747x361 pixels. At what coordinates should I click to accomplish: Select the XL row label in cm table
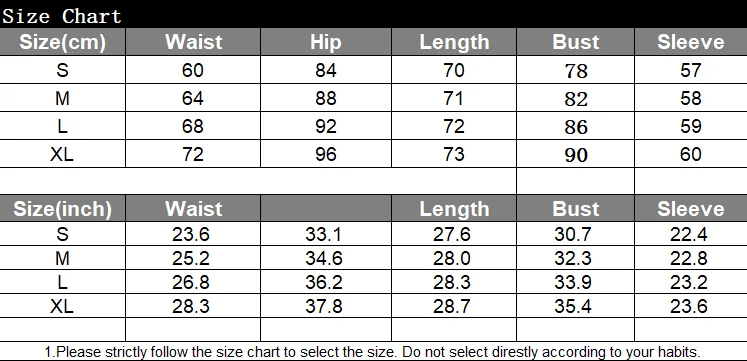(x=62, y=154)
